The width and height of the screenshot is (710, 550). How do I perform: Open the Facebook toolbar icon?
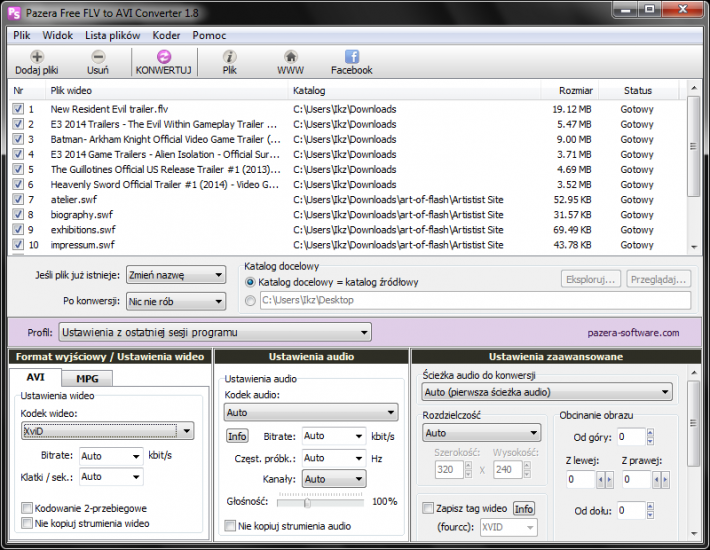(x=352, y=57)
